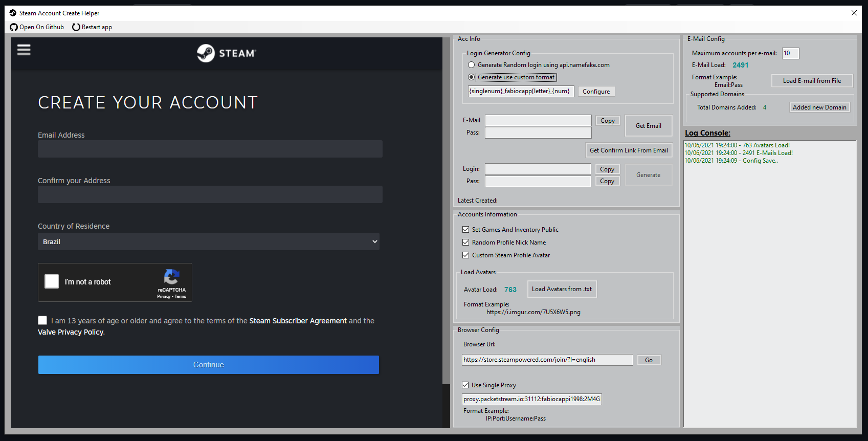Click the Configure button

point(596,92)
